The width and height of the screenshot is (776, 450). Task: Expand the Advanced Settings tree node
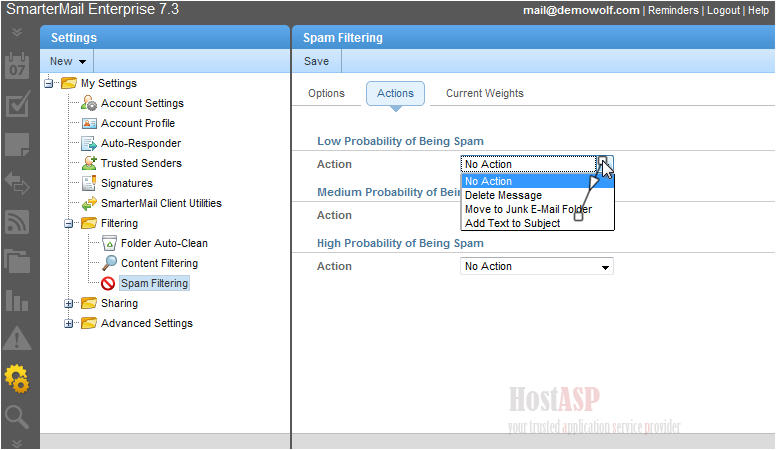(x=68, y=324)
